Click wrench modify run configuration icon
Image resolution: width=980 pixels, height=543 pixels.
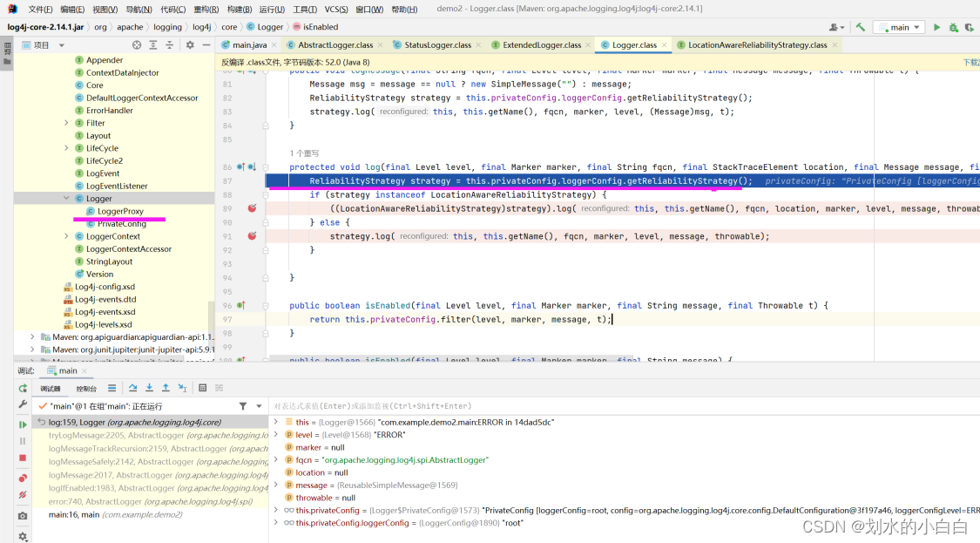point(23,404)
